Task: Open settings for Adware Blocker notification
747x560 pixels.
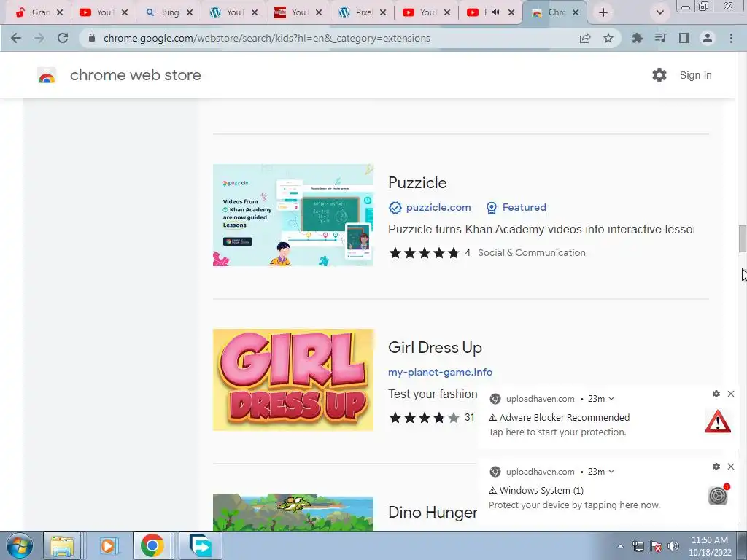Action: click(716, 394)
